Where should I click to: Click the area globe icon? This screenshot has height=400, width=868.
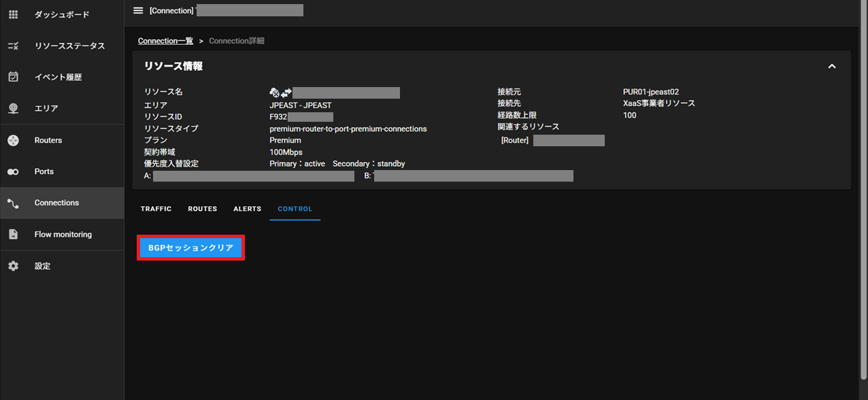pos(13,108)
